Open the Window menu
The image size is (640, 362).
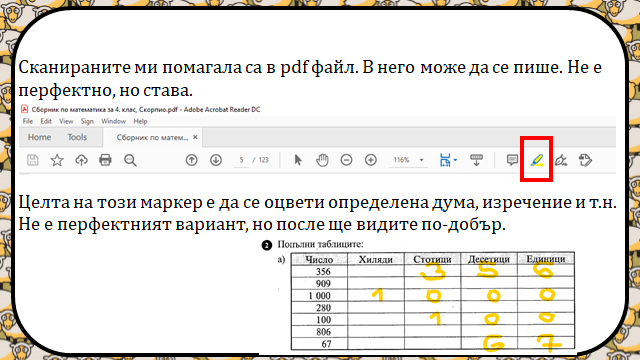(x=113, y=121)
